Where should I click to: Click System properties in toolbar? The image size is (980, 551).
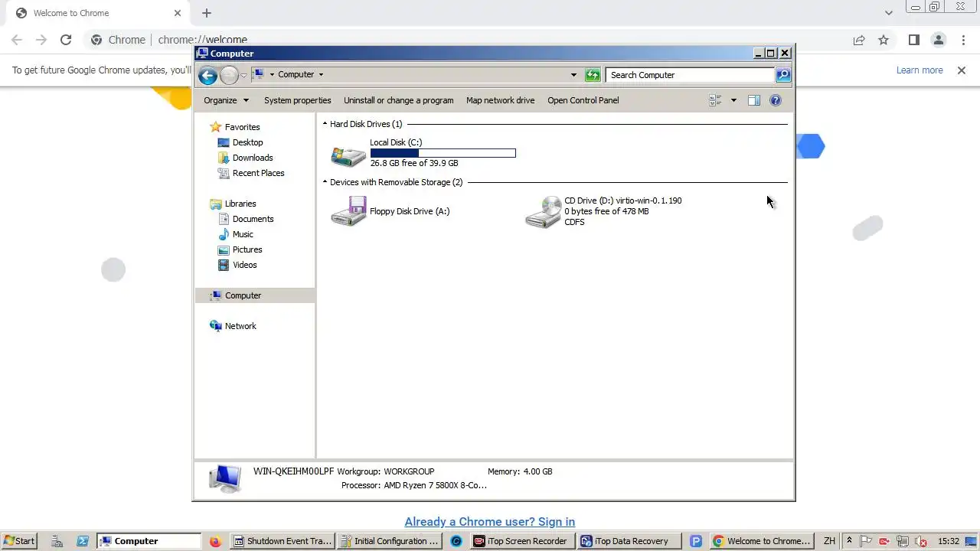pyautogui.click(x=298, y=100)
